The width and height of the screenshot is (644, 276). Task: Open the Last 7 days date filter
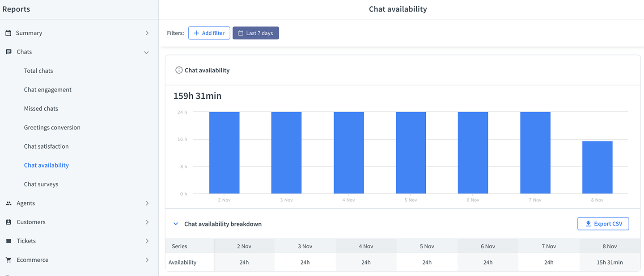tap(256, 33)
